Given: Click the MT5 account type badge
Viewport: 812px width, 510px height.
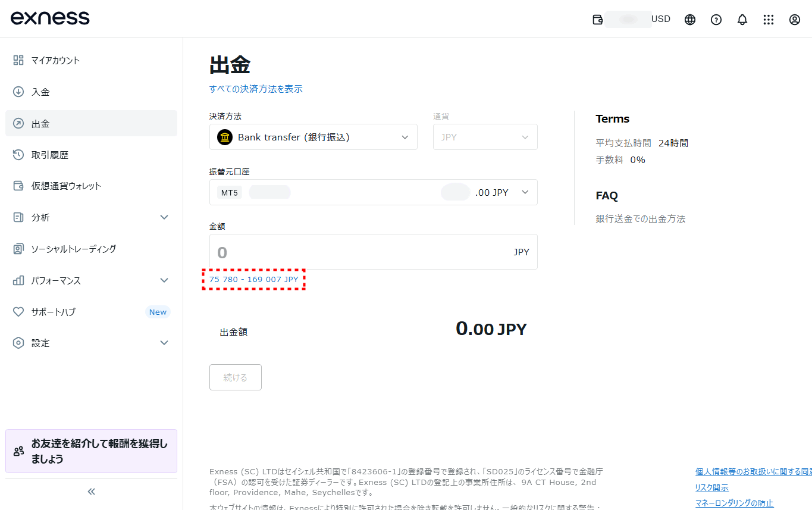Looking at the screenshot, I should click(x=229, y=193).
